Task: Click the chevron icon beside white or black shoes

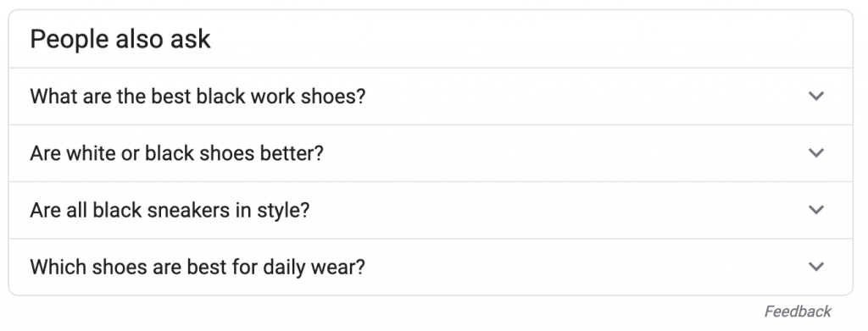Action: click(816, 153)
